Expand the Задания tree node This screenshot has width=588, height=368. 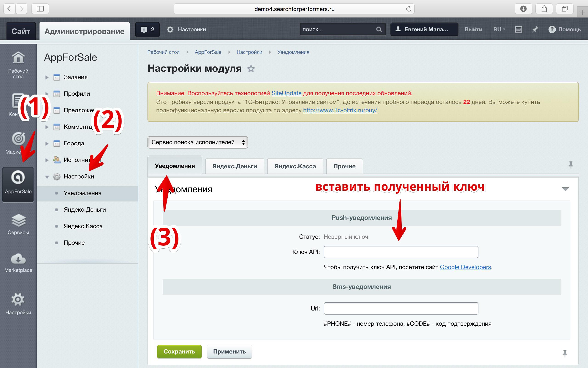[47, 78]
